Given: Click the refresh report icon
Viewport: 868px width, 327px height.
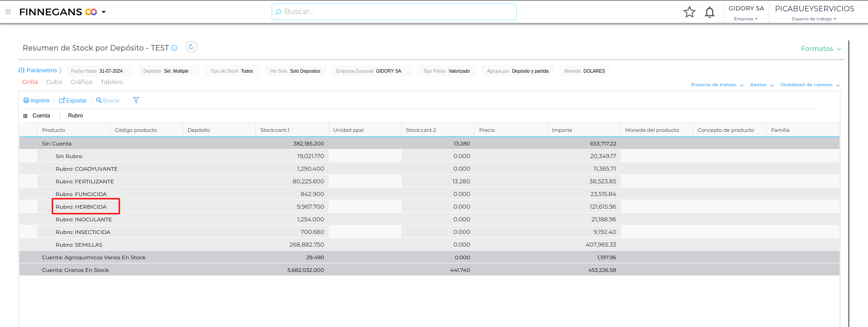Looking at the screenshot, I should click(x=191, y=47).
